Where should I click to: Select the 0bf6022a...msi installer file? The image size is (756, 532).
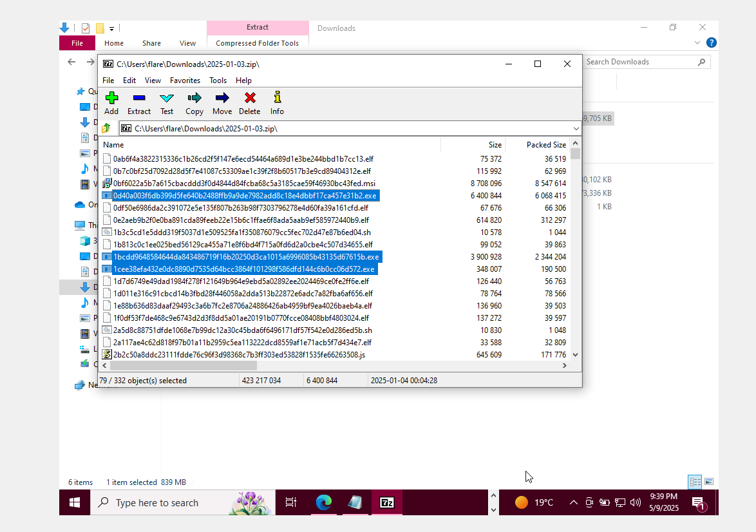pos(243,184)
